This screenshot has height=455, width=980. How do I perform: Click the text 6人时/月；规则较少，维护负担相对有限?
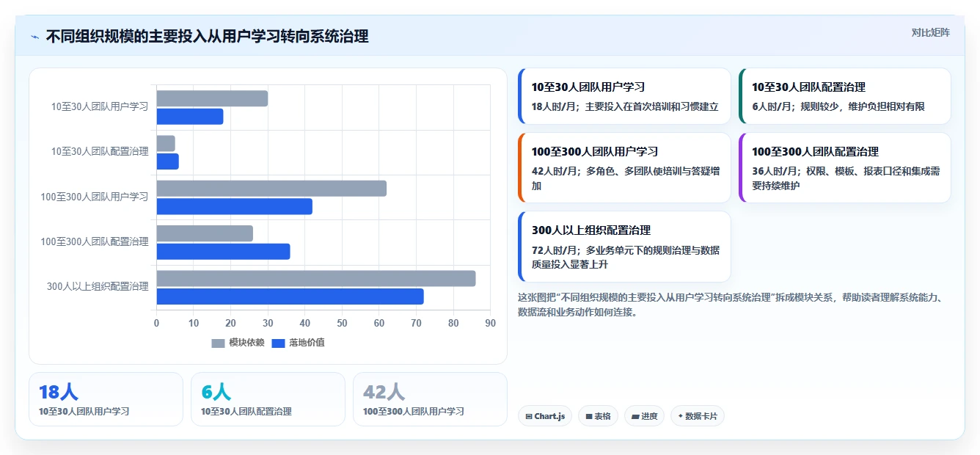(838, 106)
